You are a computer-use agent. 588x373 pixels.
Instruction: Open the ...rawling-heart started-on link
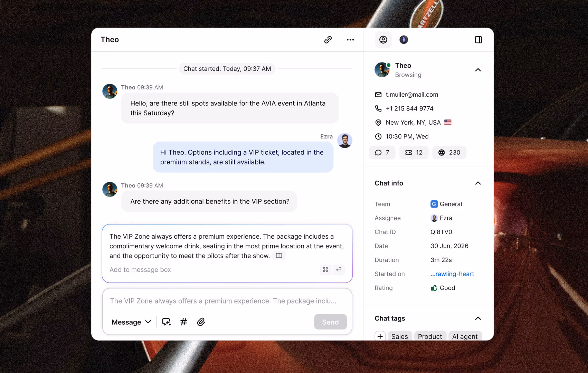452,274
